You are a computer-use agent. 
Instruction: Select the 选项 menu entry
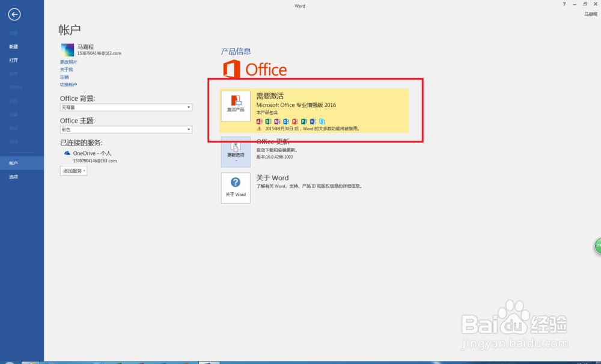13,177
